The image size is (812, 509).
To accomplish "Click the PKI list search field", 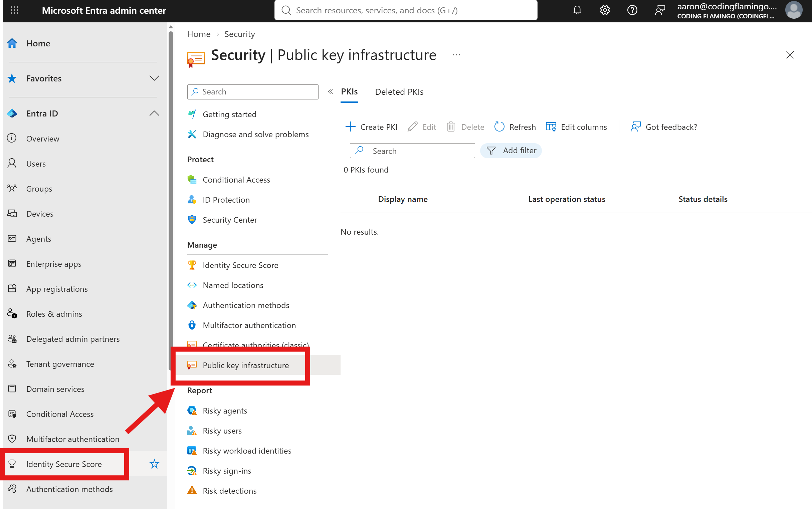I will 412,151.
